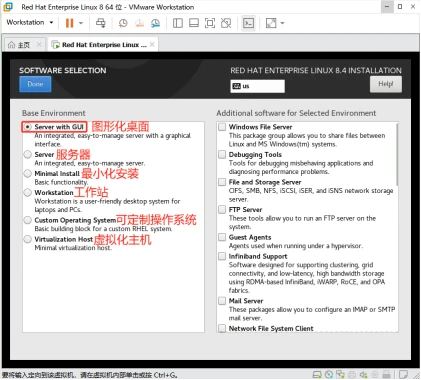Check the Debugging Tools checkbox
Screen dimensions: 421x380
(222, 155)
